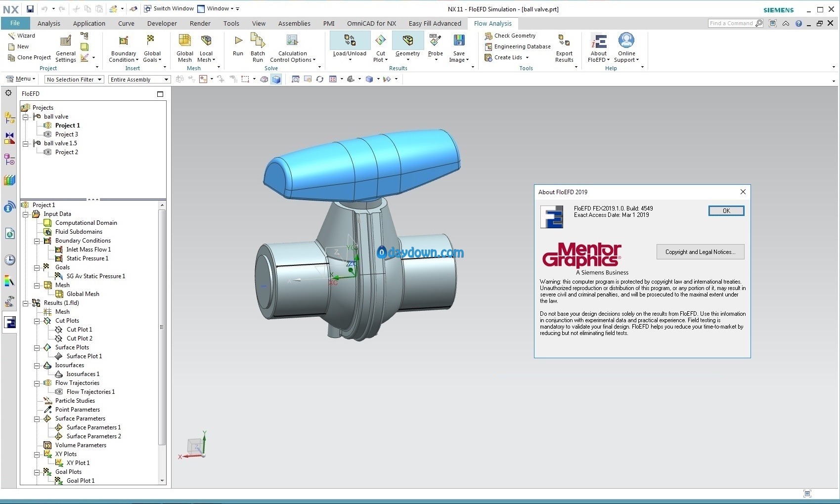Open General Settings
The image size is (840, 504).
coord(66,48)
